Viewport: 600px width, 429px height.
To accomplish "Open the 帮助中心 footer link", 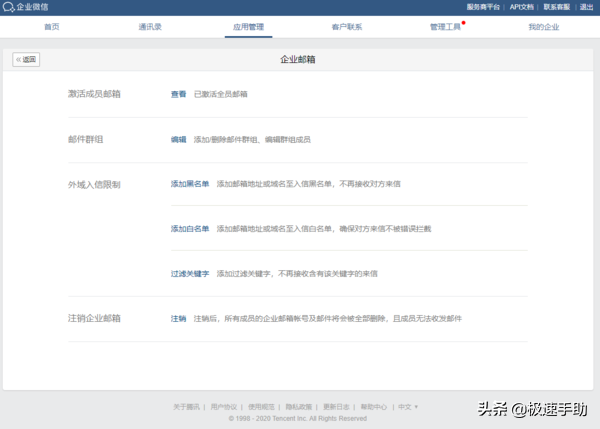I will pos(374,407).
